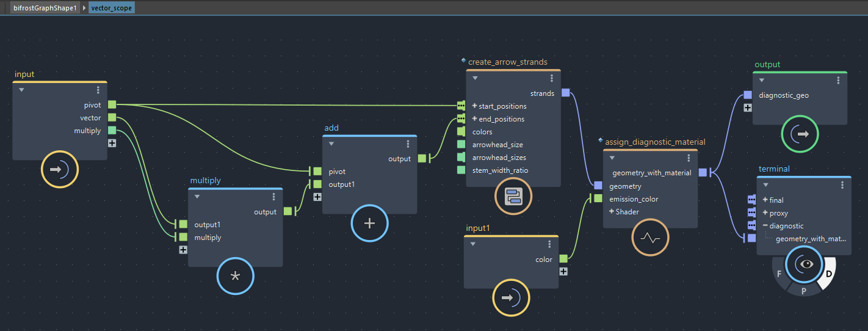Click the input node arrow circle icon

[60, 170]
